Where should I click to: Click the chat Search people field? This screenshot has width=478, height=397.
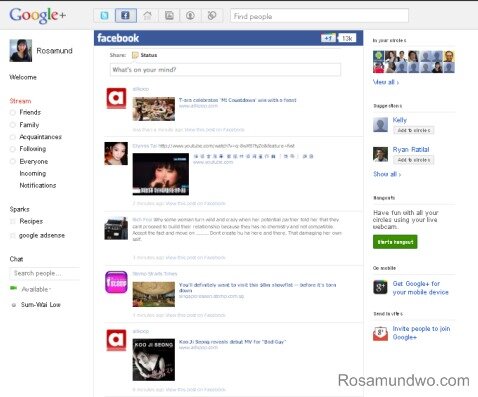(x=44, y=274)
